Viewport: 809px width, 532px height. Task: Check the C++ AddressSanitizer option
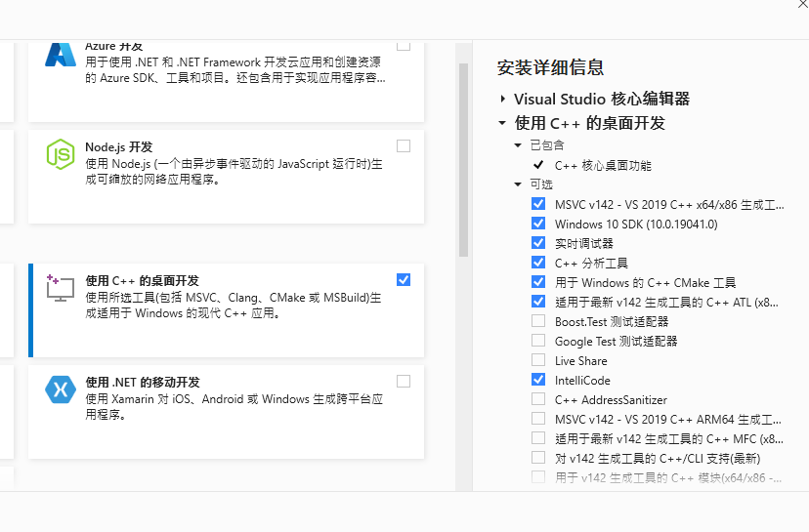point(538,399)
